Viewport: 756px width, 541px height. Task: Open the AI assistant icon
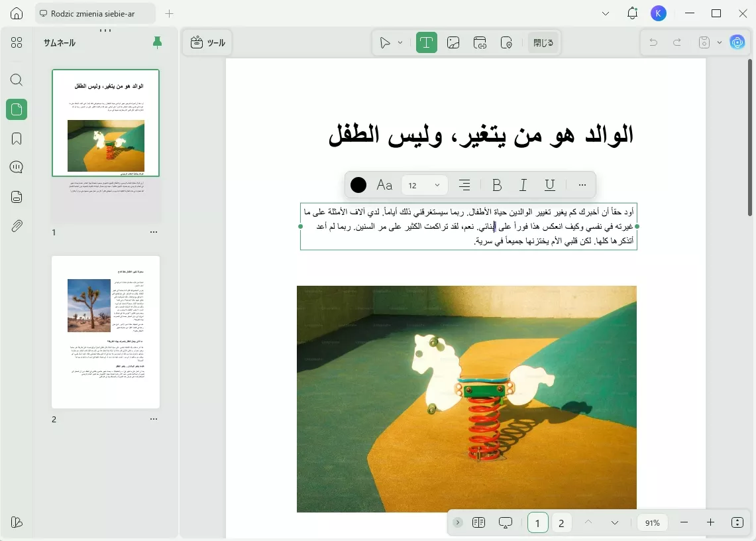tap(737, 42)
